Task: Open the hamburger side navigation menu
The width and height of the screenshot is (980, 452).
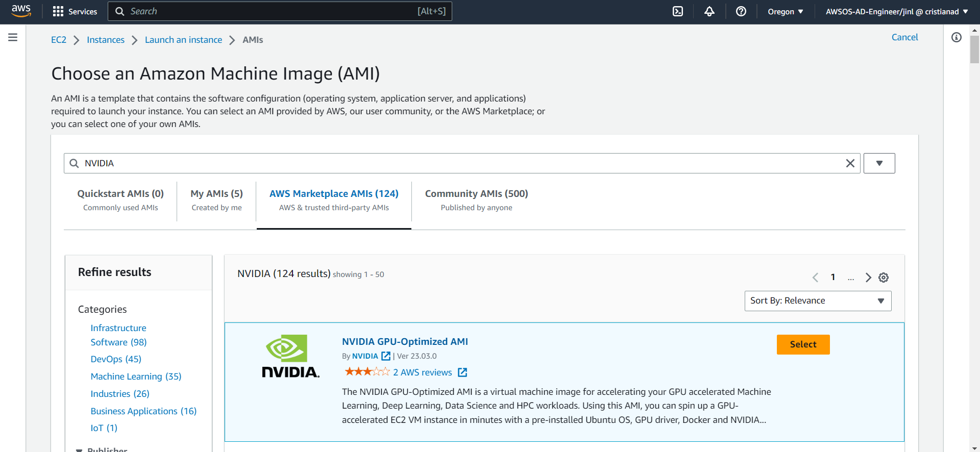Action: point(13,37)
